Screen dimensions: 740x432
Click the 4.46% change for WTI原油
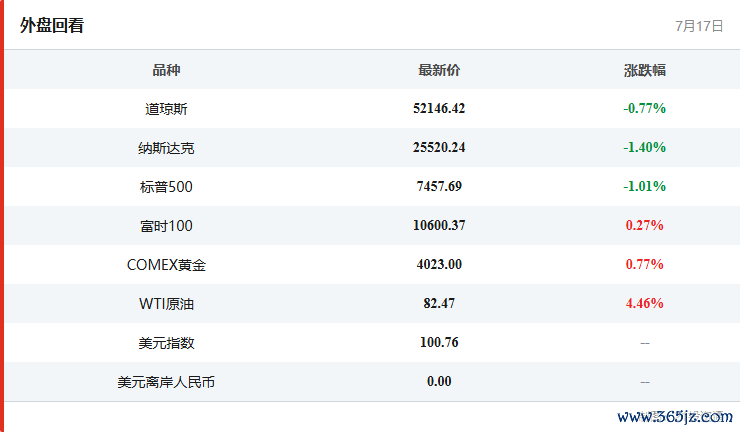645,303
